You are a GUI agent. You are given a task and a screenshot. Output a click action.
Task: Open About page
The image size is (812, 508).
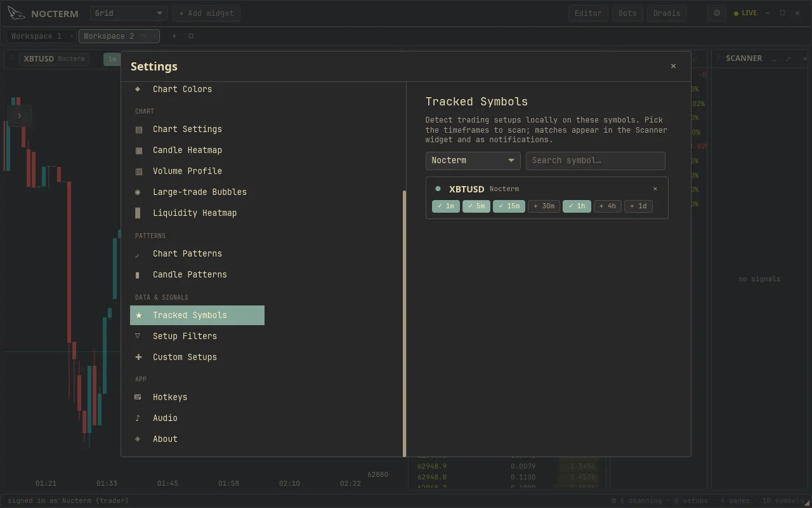pyautogui.click(x=197, y=439)
